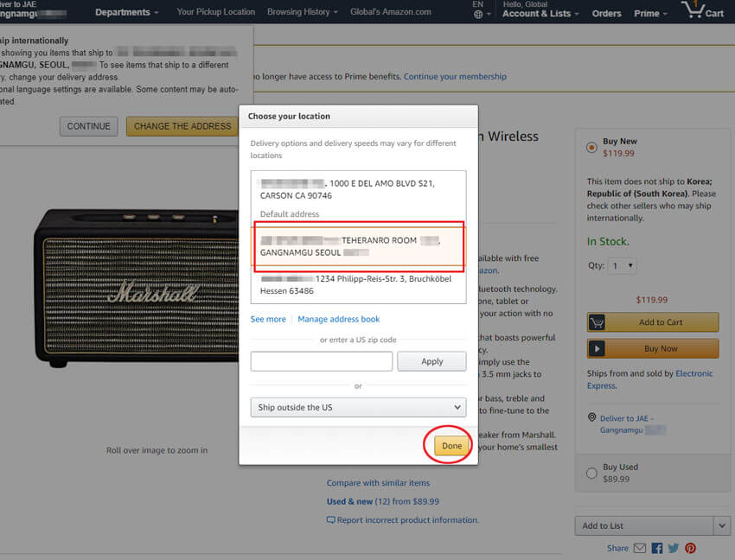Screen dimensions: 735x560
Task: Click Continue your membership link
Action: click(x=455, y=76)
